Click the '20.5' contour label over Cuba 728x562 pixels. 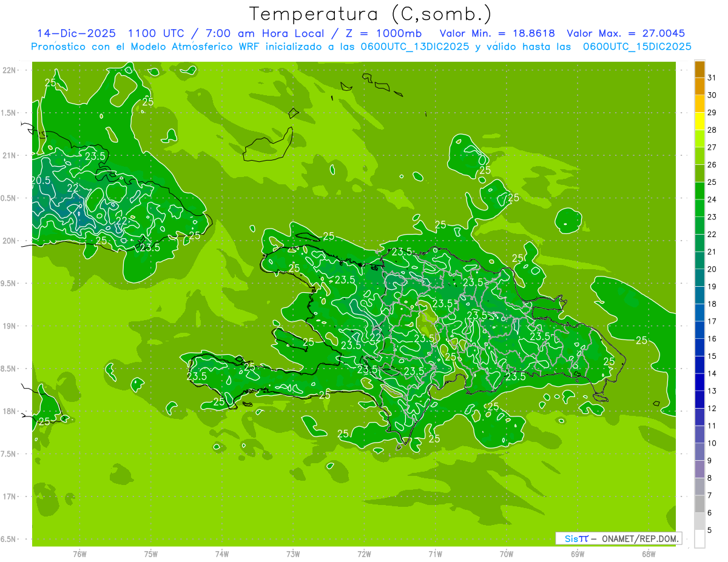[41, 180]
